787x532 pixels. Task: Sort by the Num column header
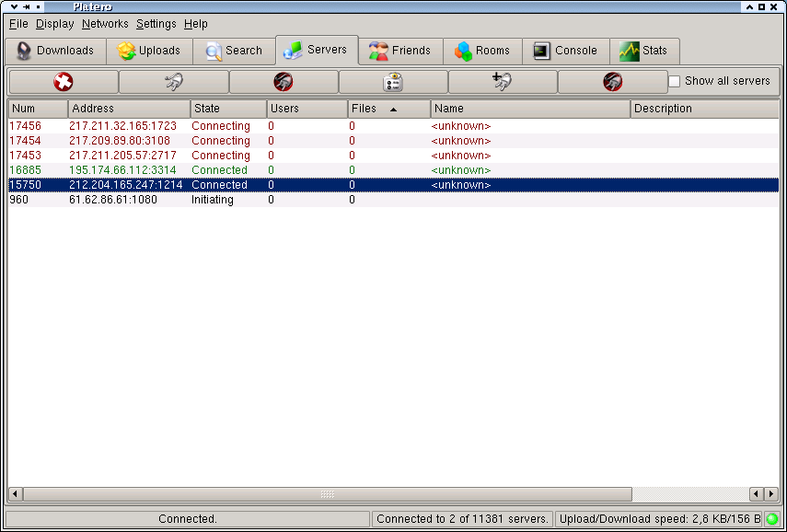tap(38, 109)
